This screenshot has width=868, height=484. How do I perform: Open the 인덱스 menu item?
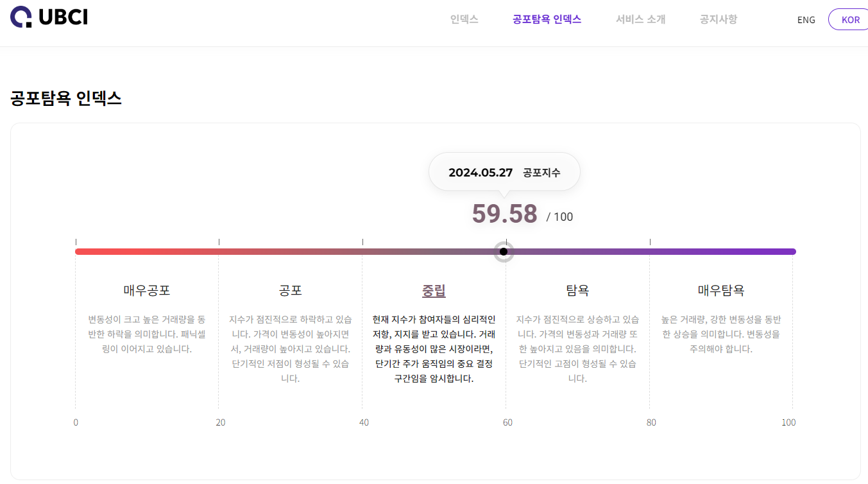click(464, 19)
